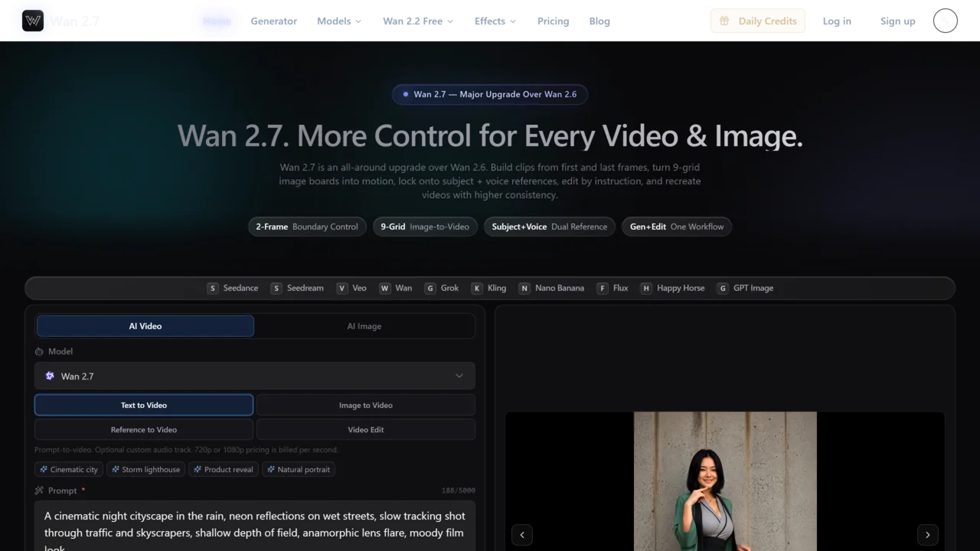Image resolution: width=980 pixels, height=551 pixels.
Task: Select the Kling model chip
Action: pos(488,288)
